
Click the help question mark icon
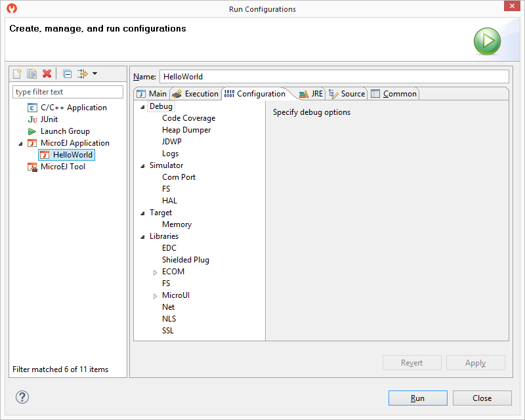pos(22,397)
